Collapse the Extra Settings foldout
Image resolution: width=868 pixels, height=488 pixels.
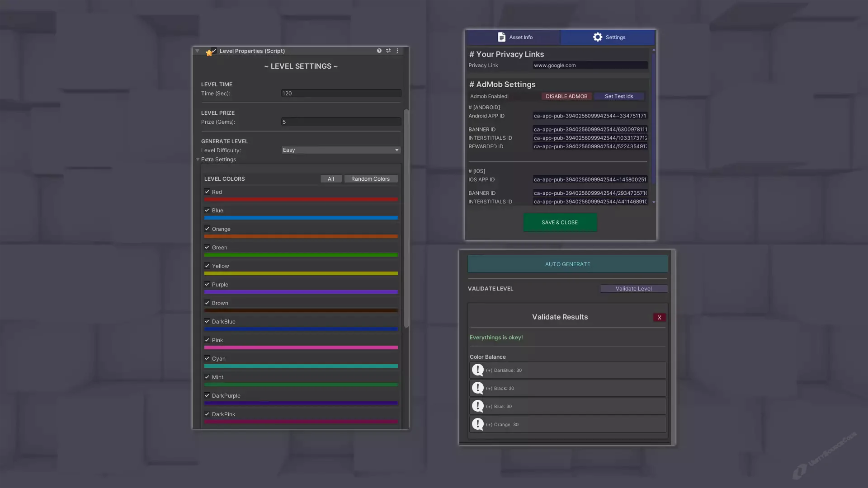point(198,160)
